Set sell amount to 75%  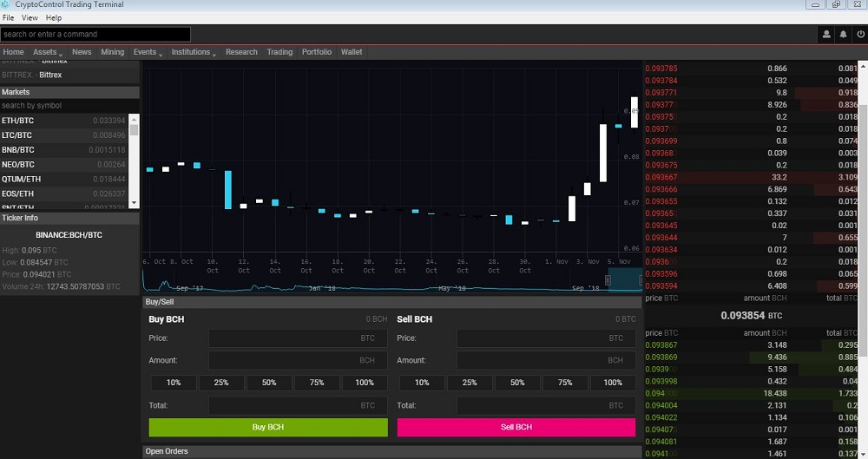(565, 383)
